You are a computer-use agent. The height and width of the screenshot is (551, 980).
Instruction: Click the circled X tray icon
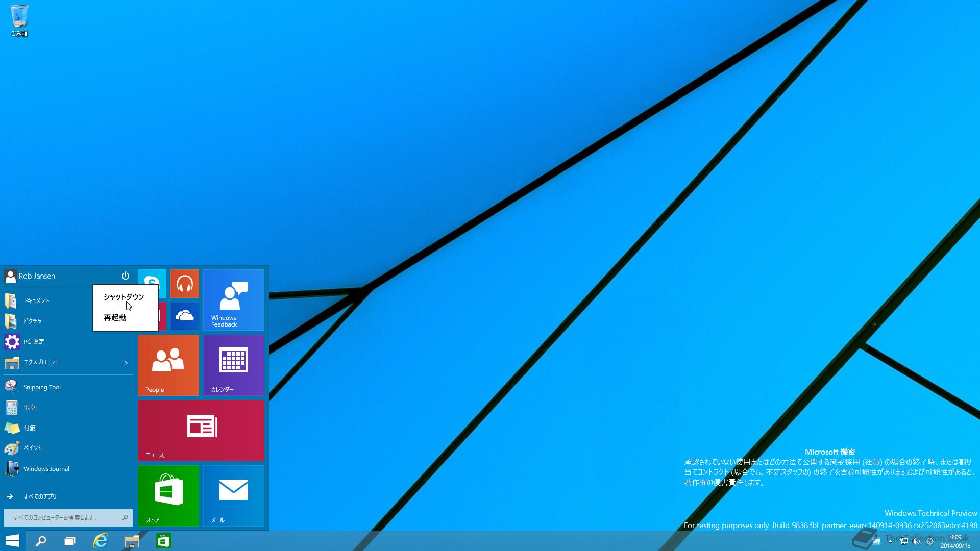click(x=930, y=541)
